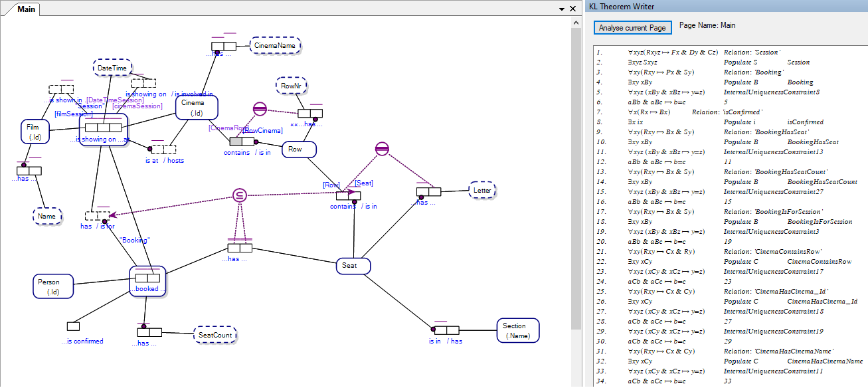The width and height of the screenshot is (868, 390).
Task: Select the RowNr value type shape
Action: pos(291,85)
